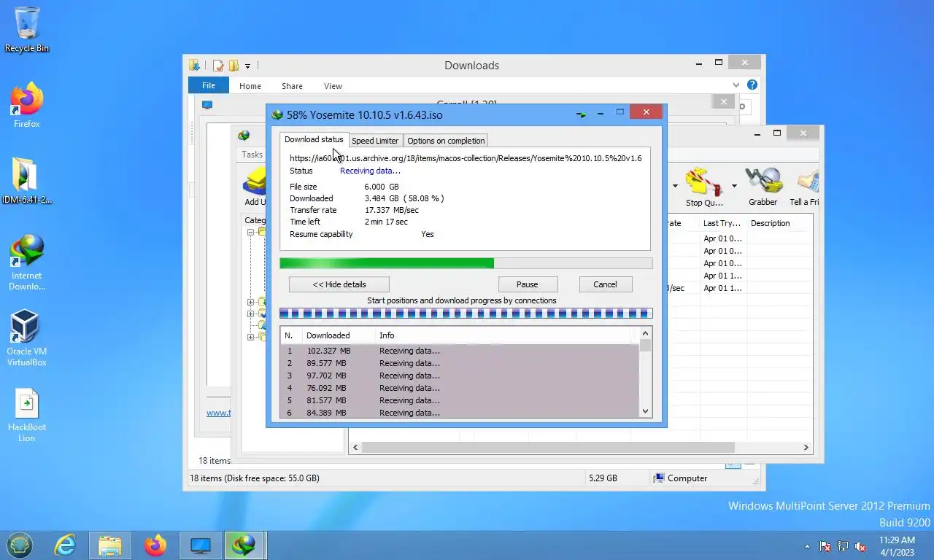Select the IDM-6.41 folder on desktop
This screenshot has height=560, width=934.
(27, 181)
